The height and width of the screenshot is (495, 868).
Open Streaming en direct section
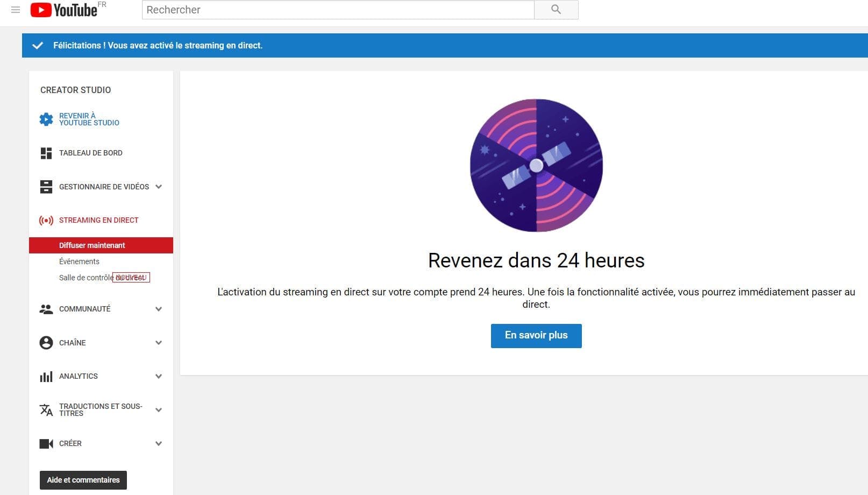tap(99, 220)
